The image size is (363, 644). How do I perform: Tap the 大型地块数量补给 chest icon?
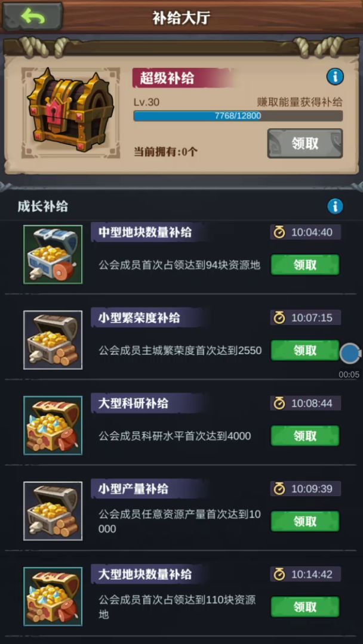coord(53,596)
